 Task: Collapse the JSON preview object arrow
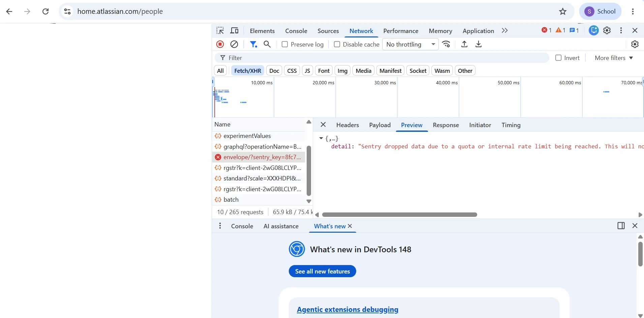tap(321, 138)
